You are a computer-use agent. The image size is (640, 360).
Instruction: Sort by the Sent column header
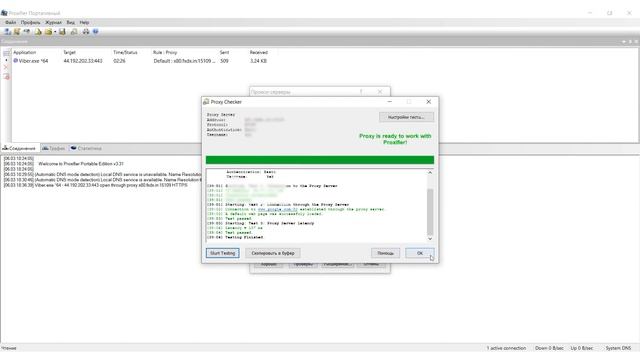224,52
